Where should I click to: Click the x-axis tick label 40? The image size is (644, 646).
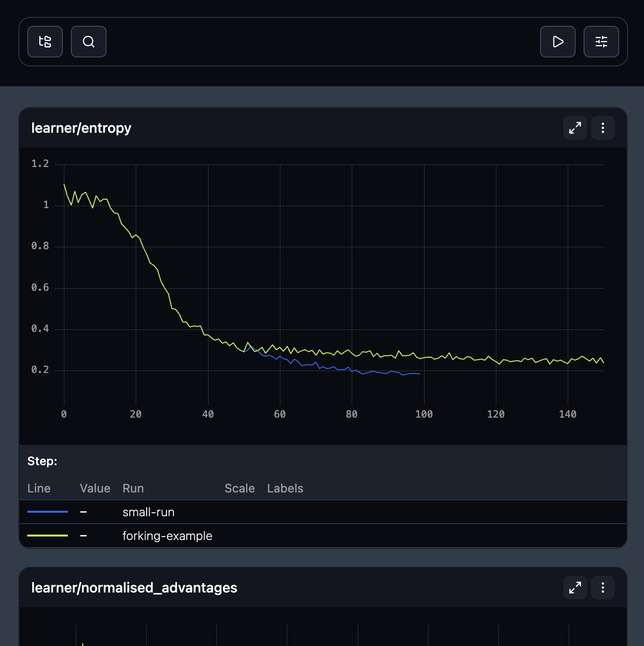[x=208, y=414]
